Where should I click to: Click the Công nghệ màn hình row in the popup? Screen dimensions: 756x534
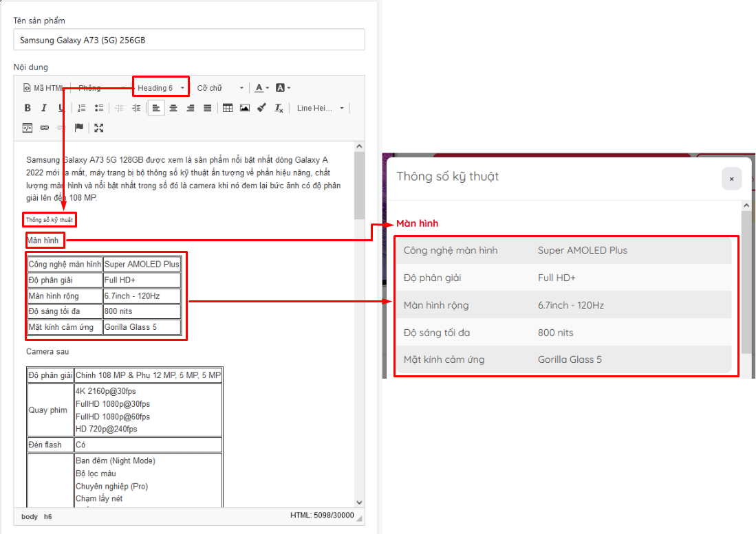[563, 250]
